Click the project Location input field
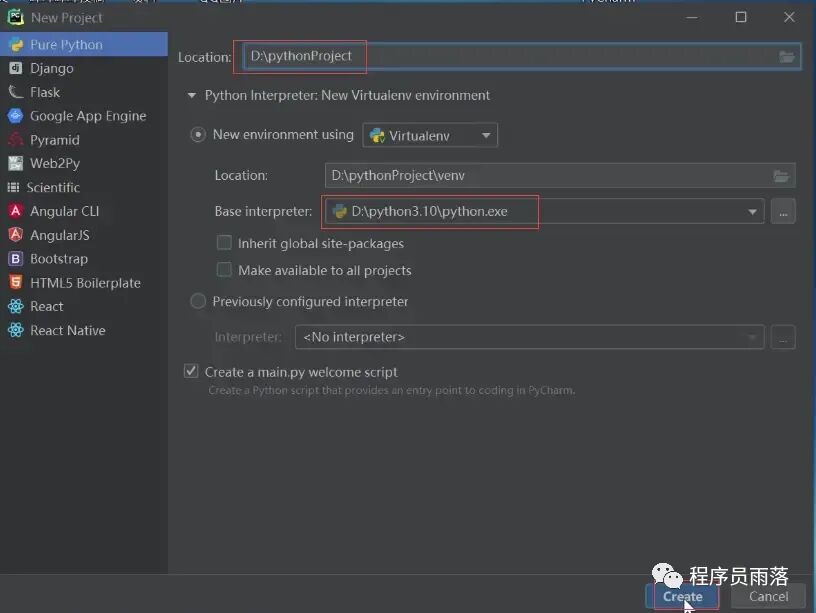Viewport: 816px width, 613px height. pos(521,56)
